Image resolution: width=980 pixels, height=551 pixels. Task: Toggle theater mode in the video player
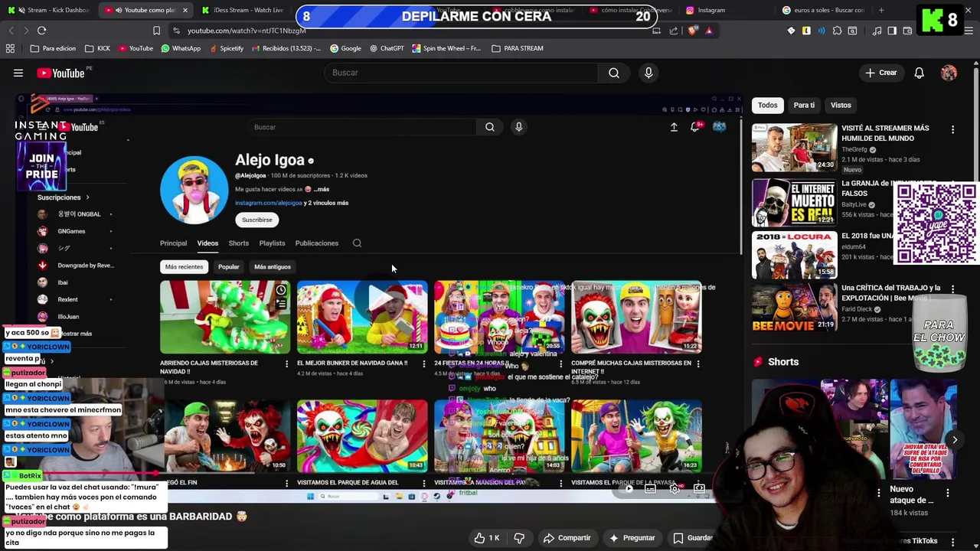coord(699,488)
